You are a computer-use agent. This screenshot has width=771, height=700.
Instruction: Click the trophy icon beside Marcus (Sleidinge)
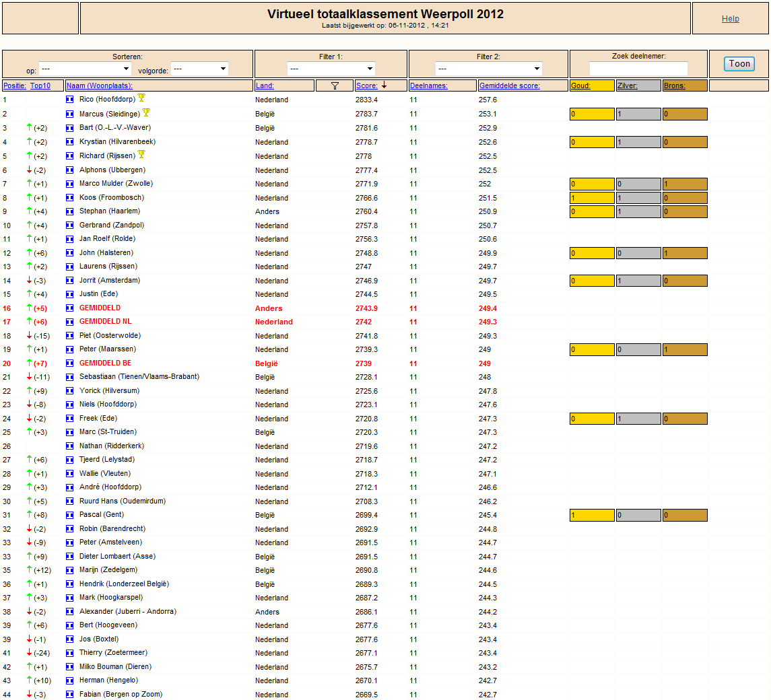146,112
